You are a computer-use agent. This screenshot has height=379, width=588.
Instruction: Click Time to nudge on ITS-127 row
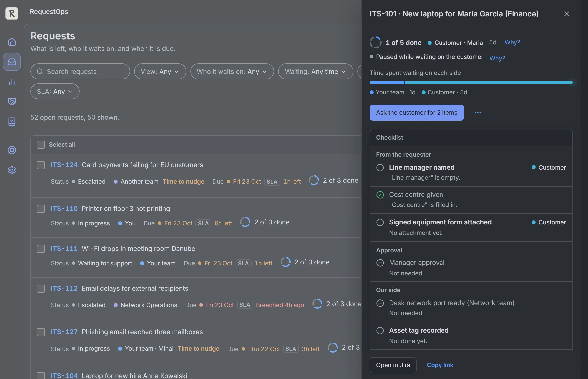click(198, 348)
